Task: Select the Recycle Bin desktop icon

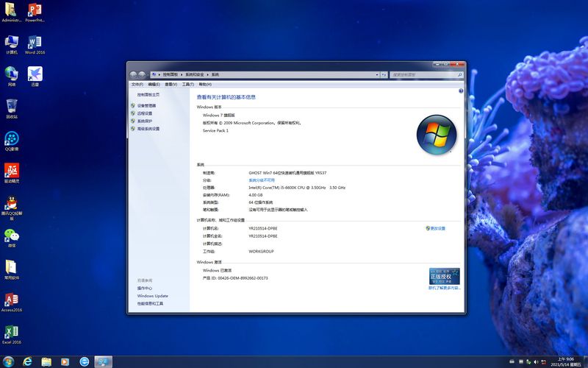Action: (x=12, y=109)
